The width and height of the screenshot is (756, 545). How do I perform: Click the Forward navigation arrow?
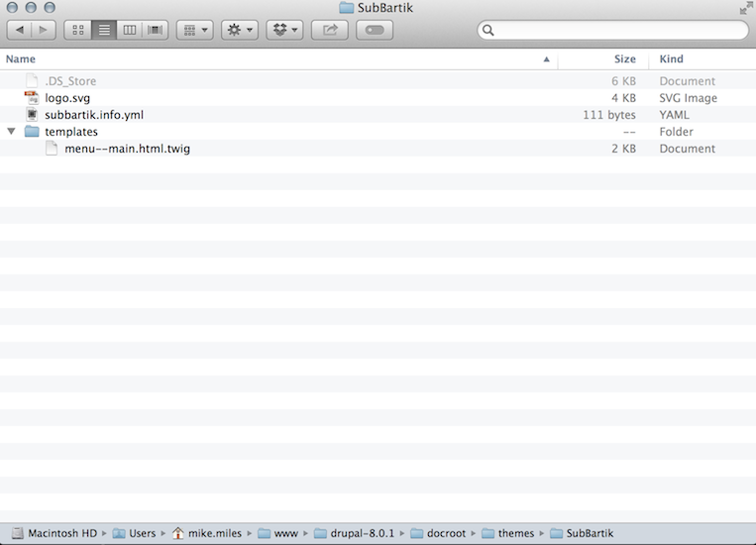43,31
